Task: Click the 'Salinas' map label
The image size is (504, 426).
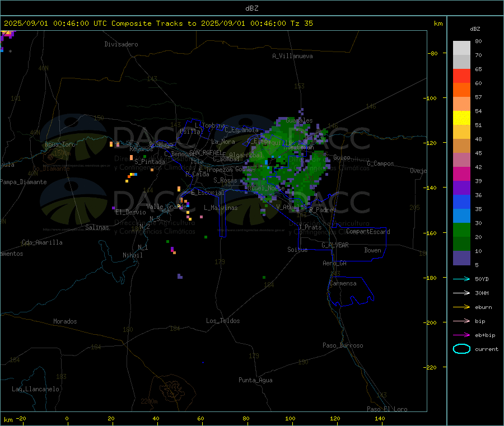Action: (x=97, y=227)
